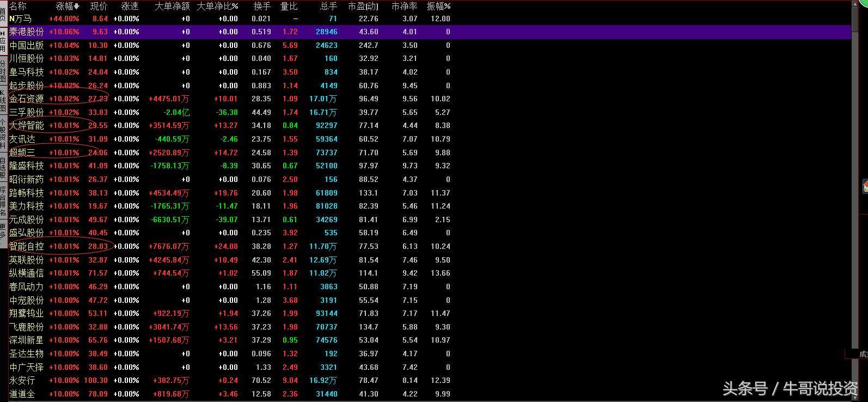Open the 个股资料 sidebar tab

(x=3, y=135)
